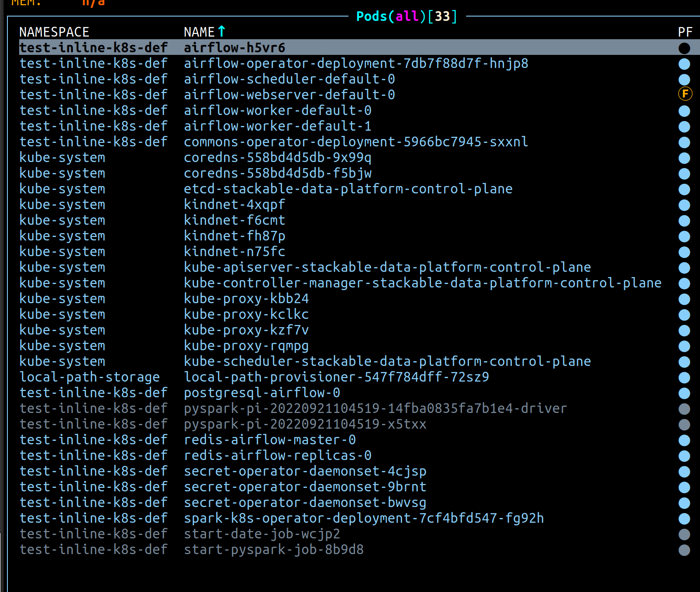Select pod kindnet-fh87p
This screenshot has width=700, height=592.
(x=234, y=236)
